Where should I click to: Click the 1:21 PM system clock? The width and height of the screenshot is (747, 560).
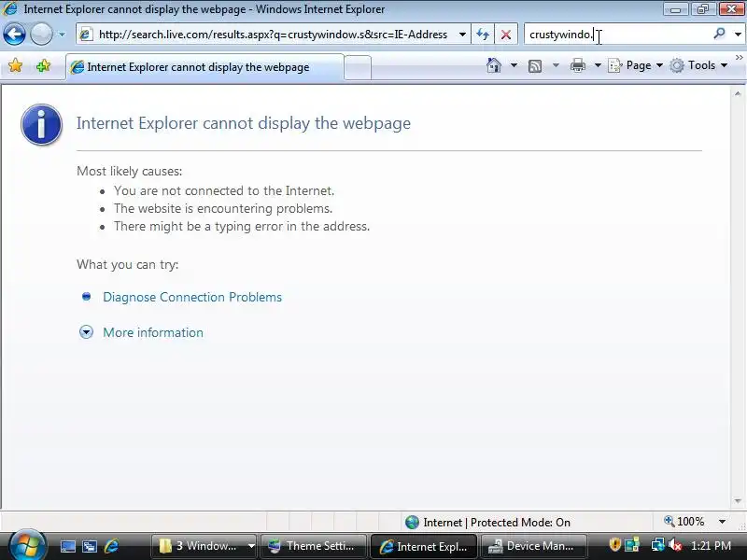[711, 546]
